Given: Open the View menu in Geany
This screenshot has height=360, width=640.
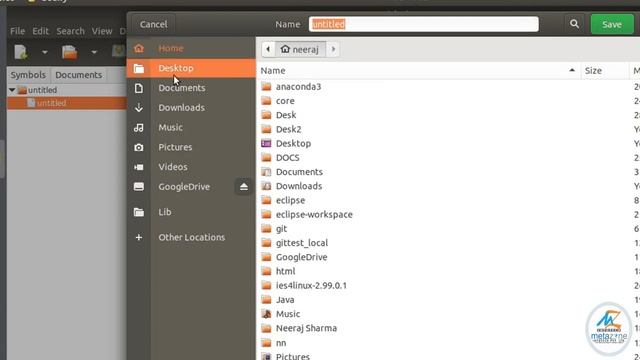Looking at the screenshot, I should [x=102, y=31].
